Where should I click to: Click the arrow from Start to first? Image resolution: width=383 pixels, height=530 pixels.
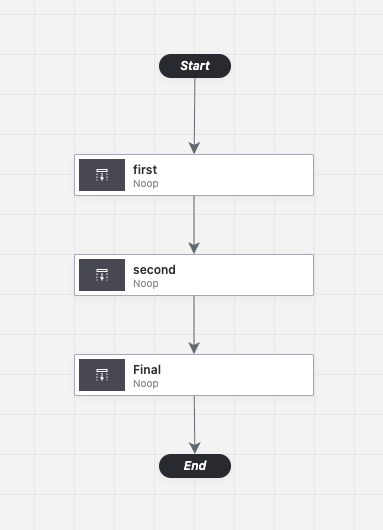(x=195, y=112)
